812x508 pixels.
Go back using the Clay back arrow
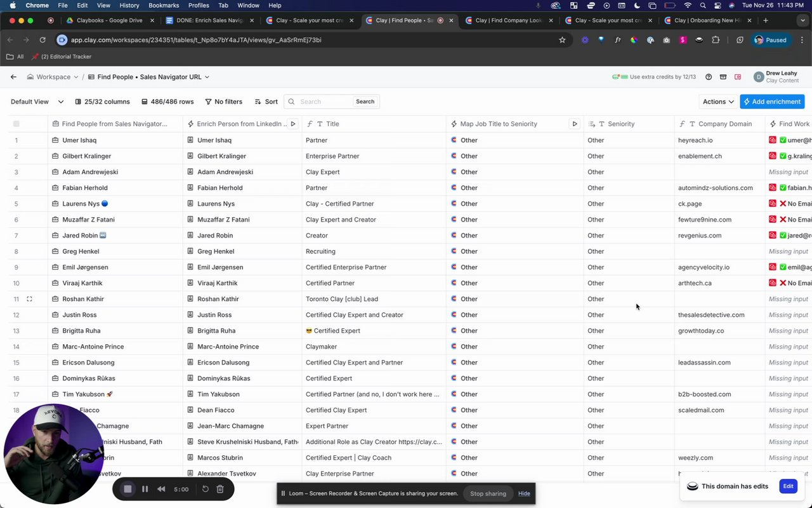pyautogui.click(x=13, y=77)
